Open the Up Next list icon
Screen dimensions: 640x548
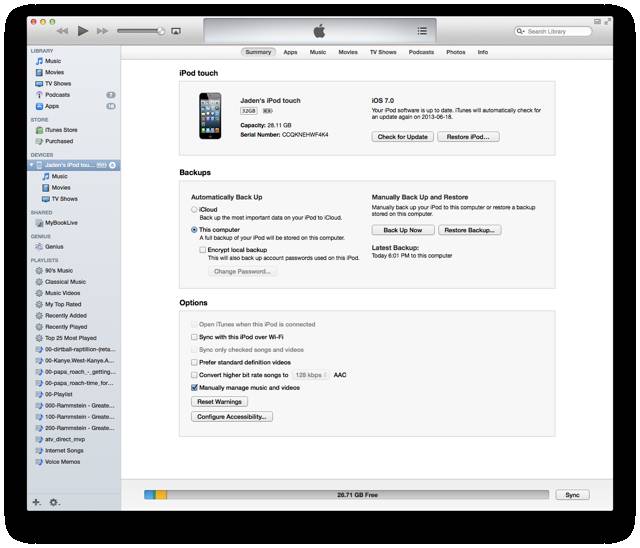(422, 31)
